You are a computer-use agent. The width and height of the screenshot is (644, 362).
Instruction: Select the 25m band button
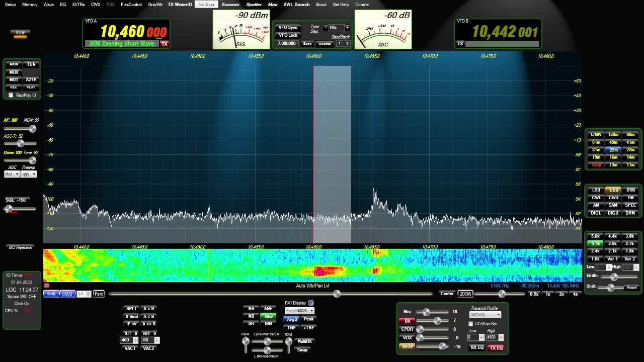tap(613, 150)
